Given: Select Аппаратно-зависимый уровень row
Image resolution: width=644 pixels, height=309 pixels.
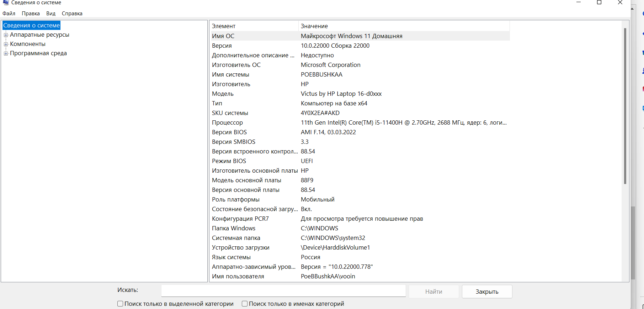Looking at the screenshot, I should [360, 267].
